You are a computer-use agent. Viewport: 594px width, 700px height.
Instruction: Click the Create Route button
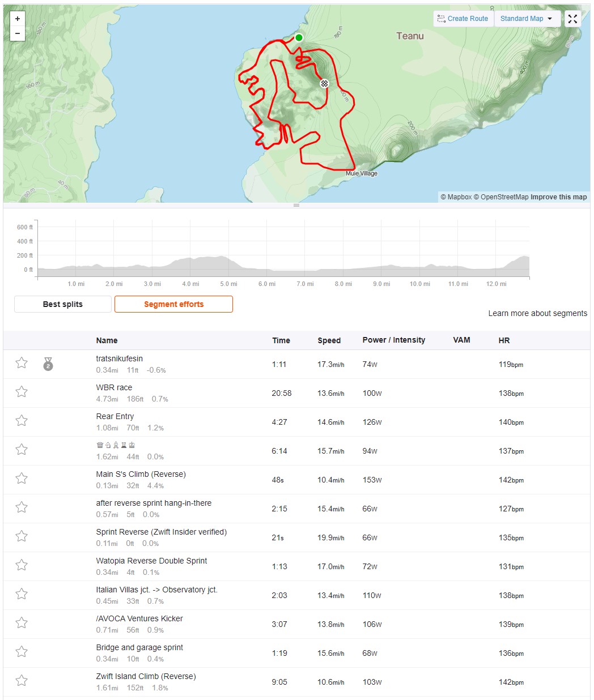463,19
